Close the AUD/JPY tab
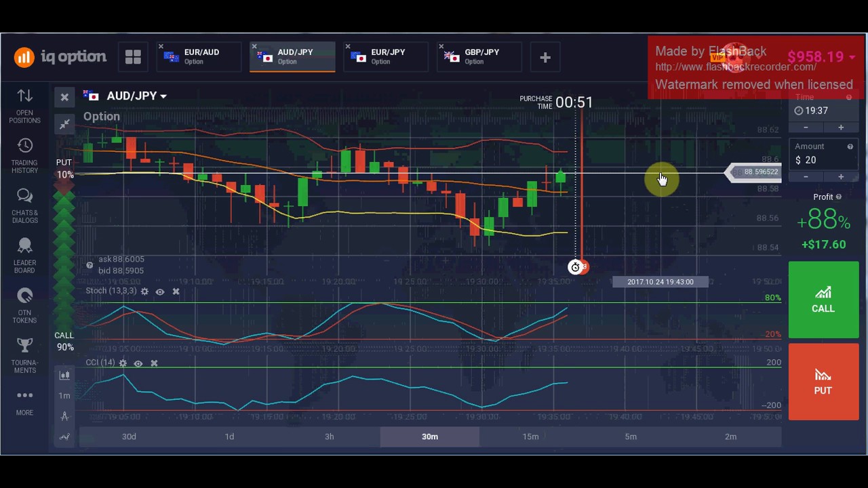This screenshot has height=488, width=868. point(254,47)
